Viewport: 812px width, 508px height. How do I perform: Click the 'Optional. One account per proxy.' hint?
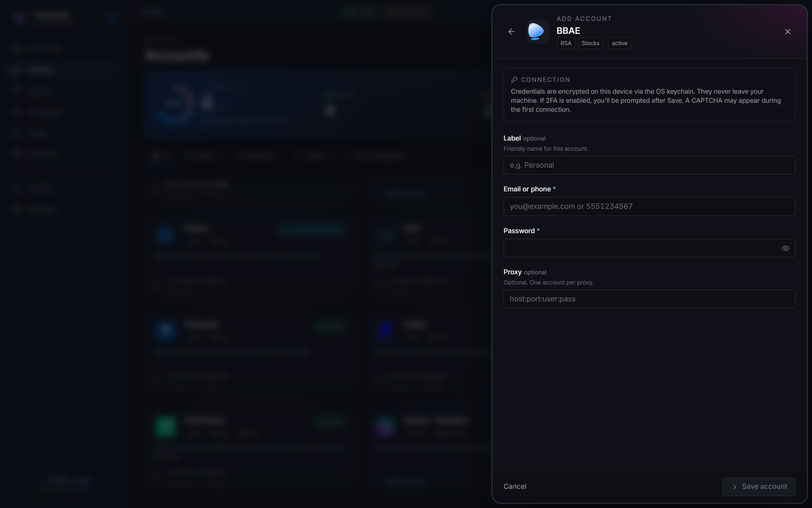click(549, 283)
